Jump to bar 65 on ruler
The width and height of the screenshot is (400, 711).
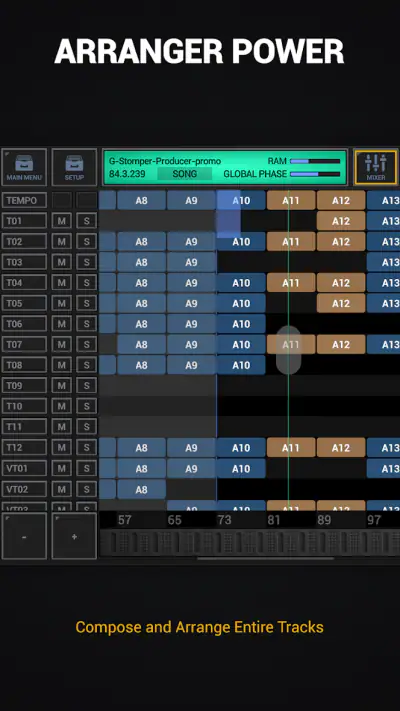(175, 520)
